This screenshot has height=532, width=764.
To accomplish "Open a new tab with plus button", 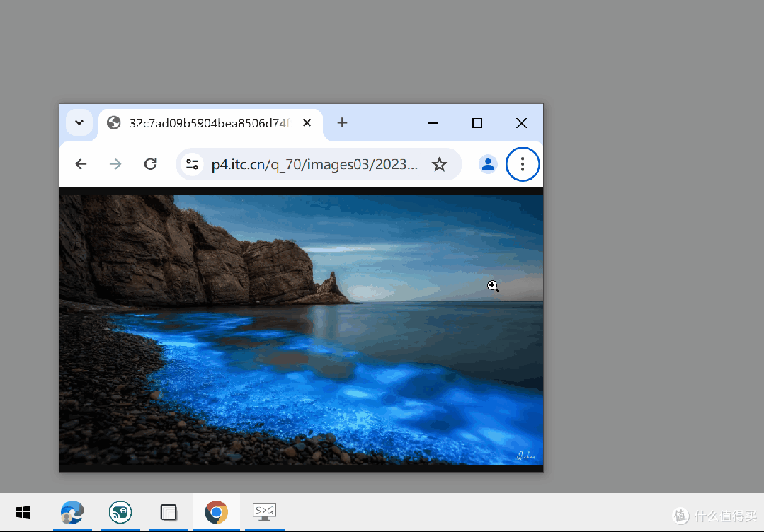I will [342, 122].
